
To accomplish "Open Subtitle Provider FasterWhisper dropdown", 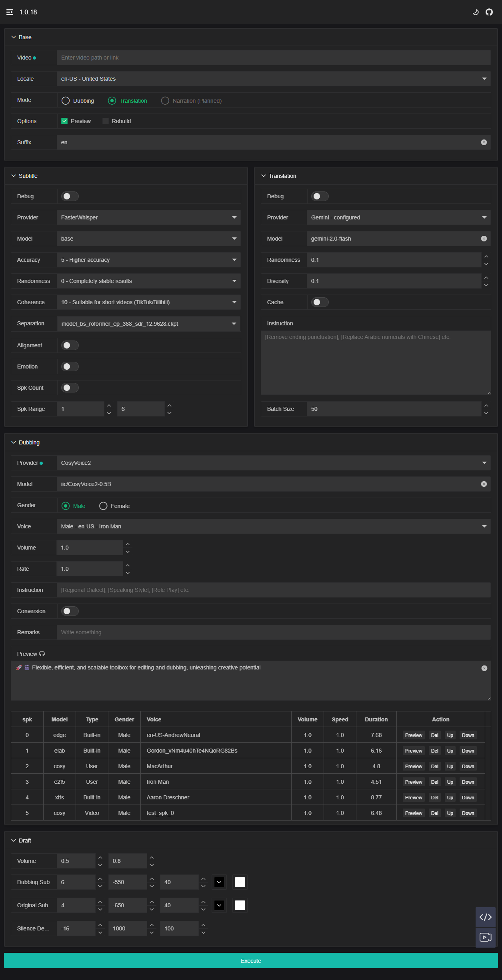I will (149, 217).
